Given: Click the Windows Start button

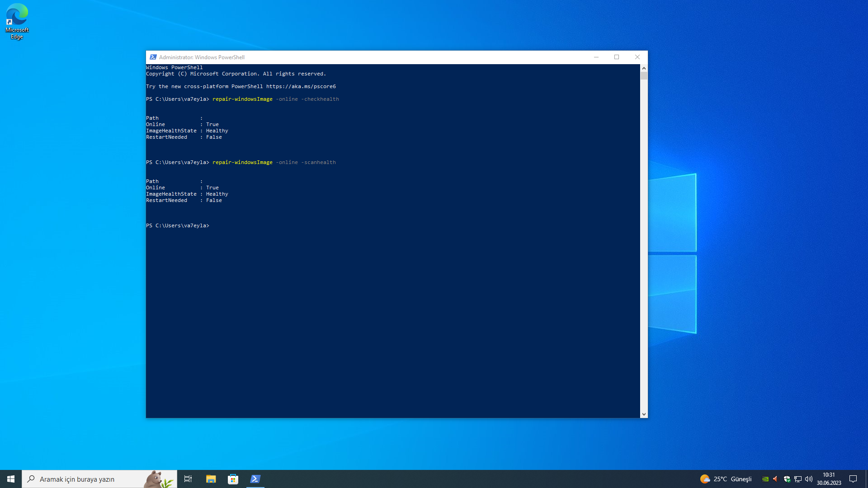Looking at the screenshot, I should (11, 479).
